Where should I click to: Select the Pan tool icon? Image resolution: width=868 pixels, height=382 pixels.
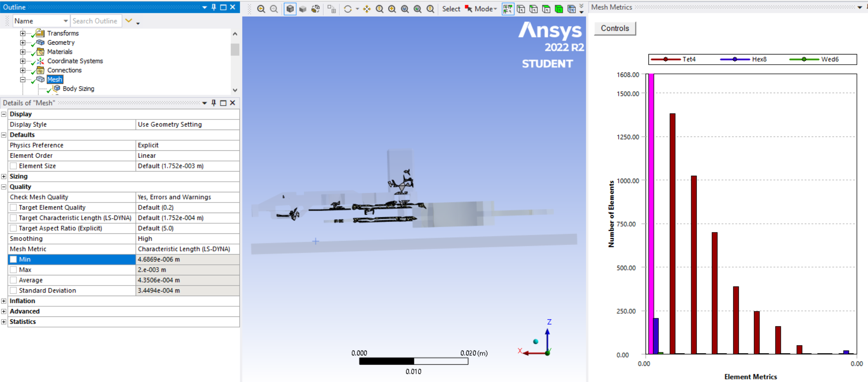pyautogui.click(x=367, y=9)
